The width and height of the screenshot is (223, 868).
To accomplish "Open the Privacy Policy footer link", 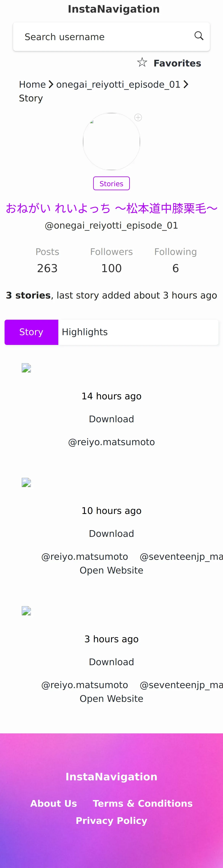I will (x=111, y=821).
